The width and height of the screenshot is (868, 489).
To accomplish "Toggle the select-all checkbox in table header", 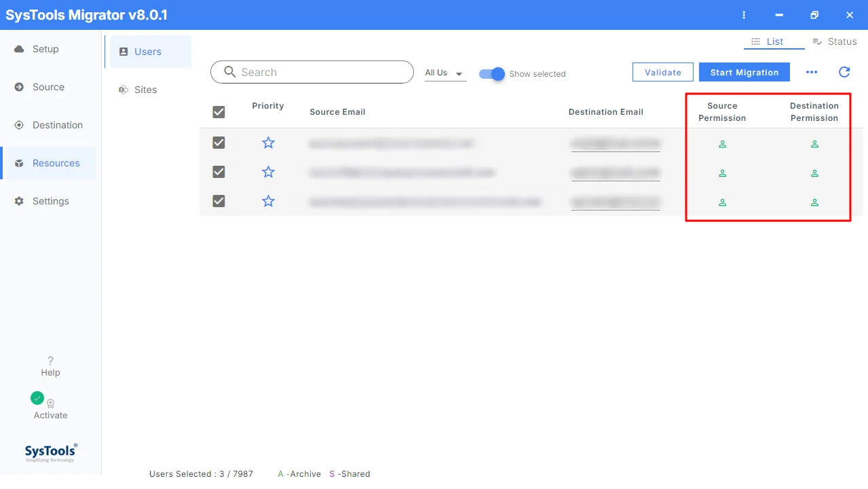I will (x=219, y=112).
